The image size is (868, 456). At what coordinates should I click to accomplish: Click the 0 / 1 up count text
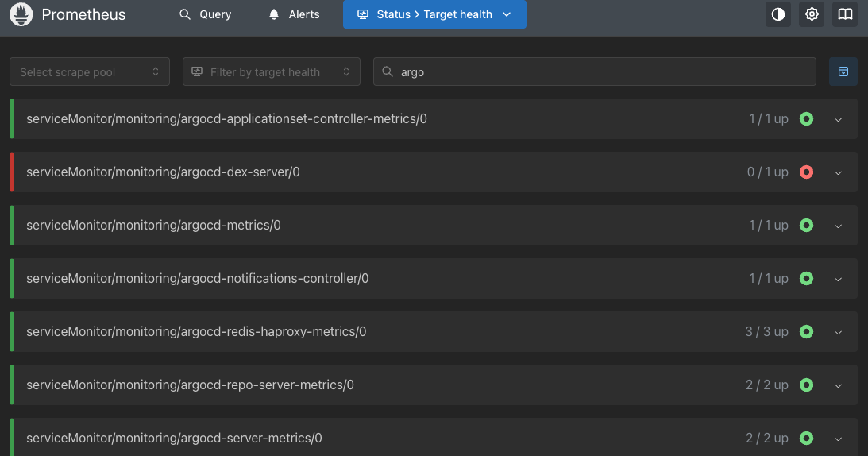(x=768, y=172)
